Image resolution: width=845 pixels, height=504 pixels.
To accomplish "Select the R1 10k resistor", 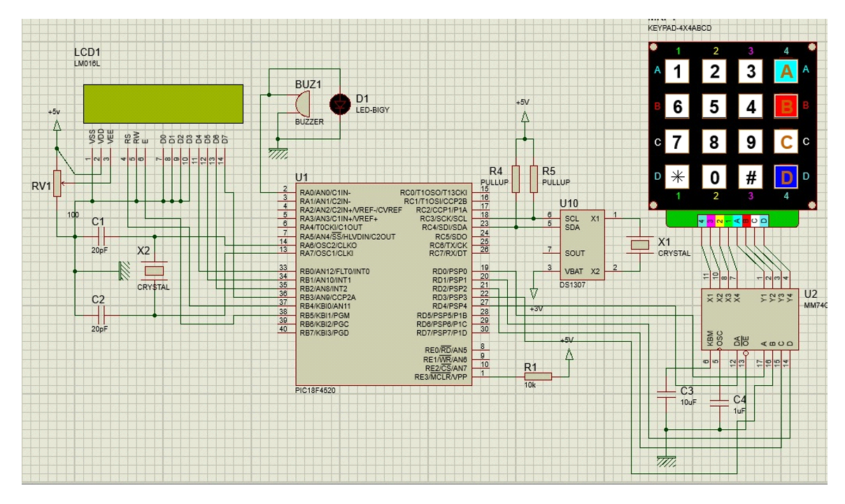I will coord(537,377).
